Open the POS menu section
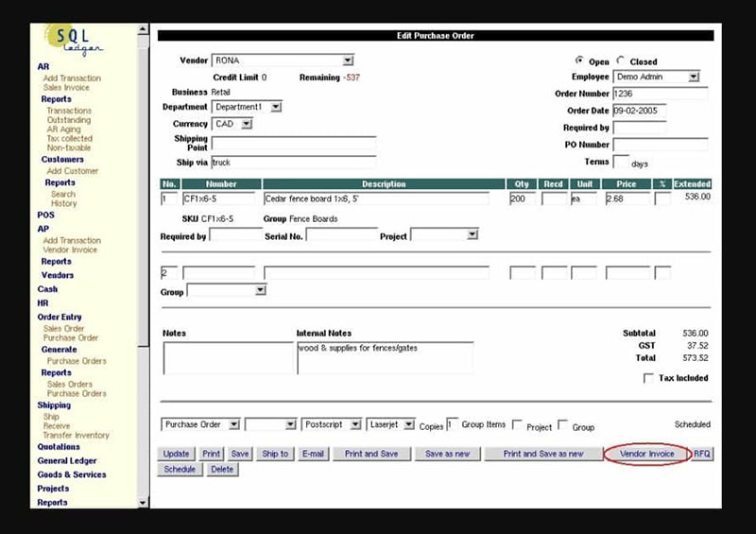Image resolution: width=756 pixels, height=534 pixels. 45,215
